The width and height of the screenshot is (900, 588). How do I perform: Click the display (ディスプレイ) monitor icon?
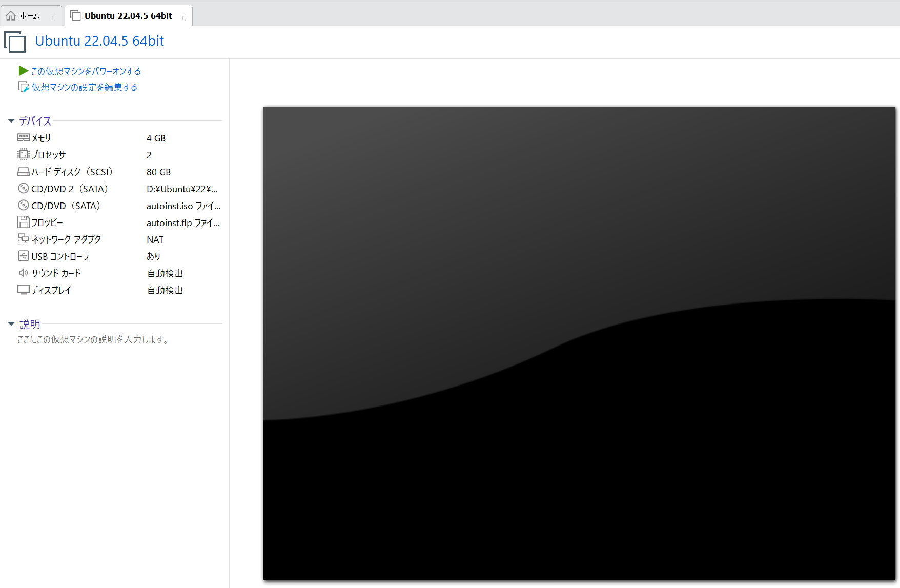click(23, 290)
